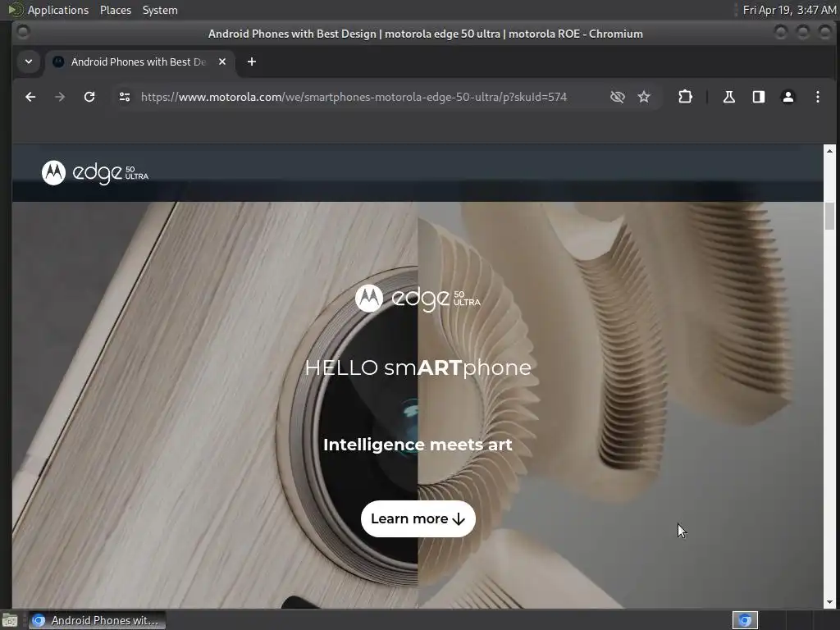Toggle the browser side panel
Viewport: 840px width, 630px height.
[x=759, y=97]
